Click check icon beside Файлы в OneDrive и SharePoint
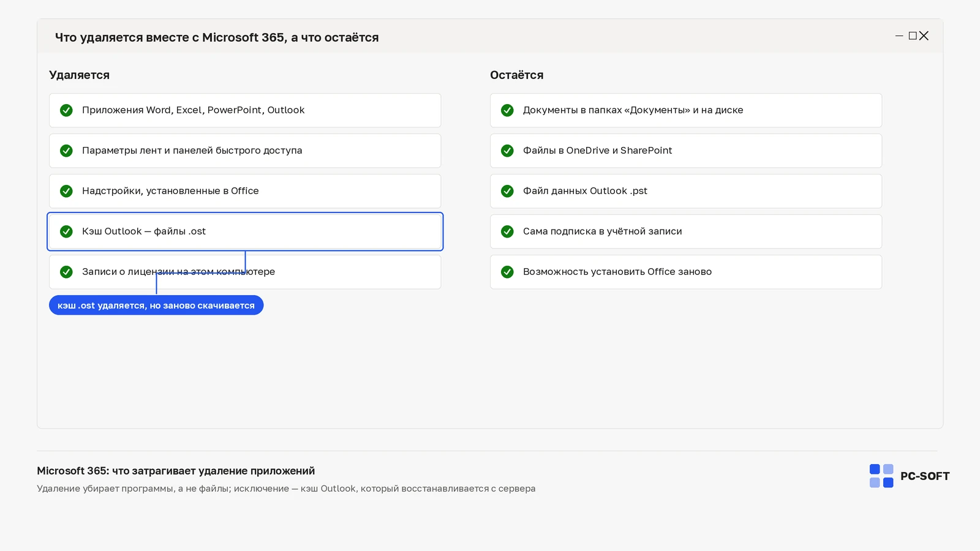The image size is (980, 551). tap(507, 151)
